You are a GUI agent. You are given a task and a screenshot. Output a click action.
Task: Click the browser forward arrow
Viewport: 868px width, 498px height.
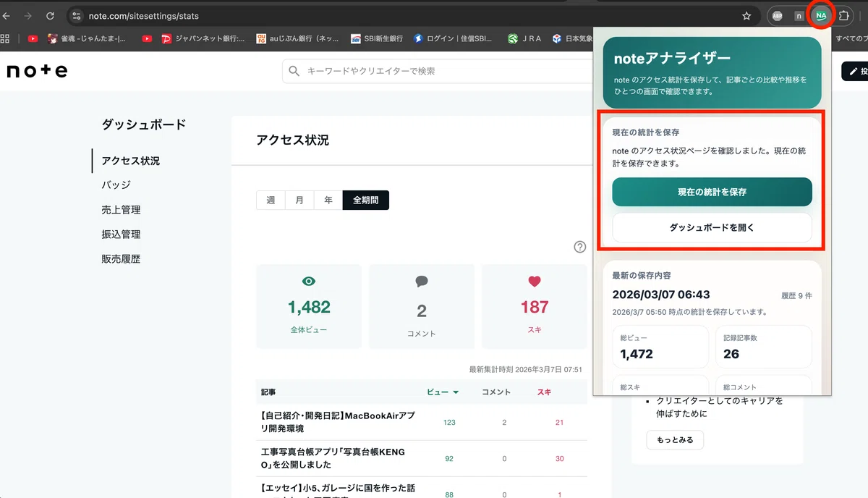pyautogui.click(x=27, y=15)
